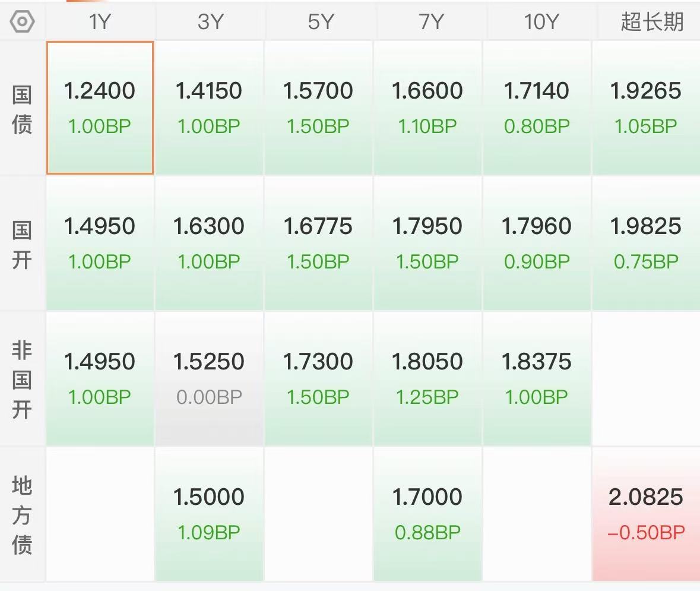
Task: Open the 国债 10Y cell showing 1.7140
Action: (537, 108)
